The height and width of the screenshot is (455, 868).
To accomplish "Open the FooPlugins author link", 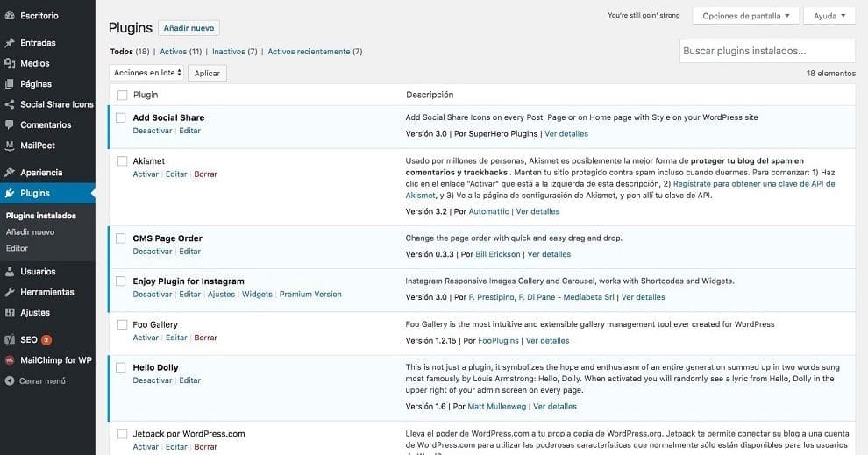I will [498, 341].
